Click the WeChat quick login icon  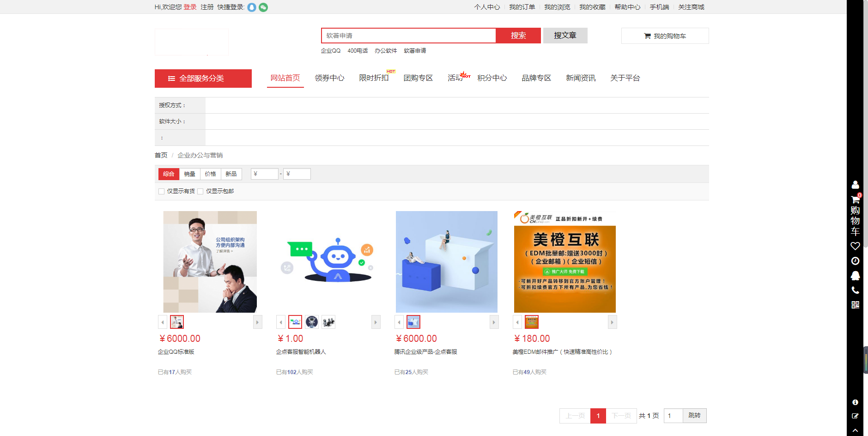tap(263, 7)
